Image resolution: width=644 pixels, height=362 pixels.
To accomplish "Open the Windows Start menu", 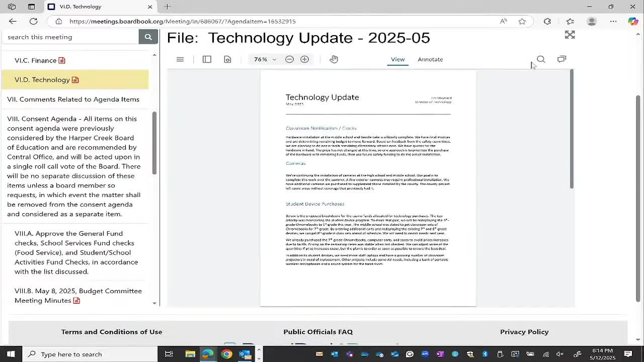I will (x=11, y=354).
